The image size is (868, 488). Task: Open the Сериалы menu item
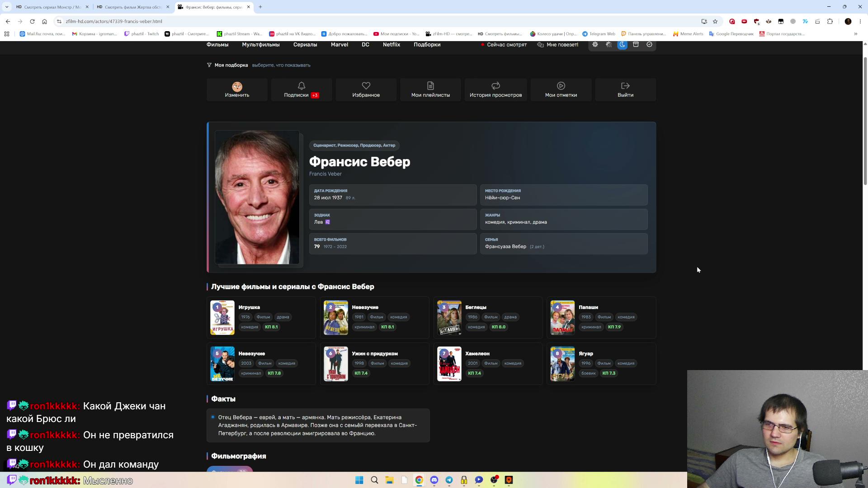[x=305, y=45]
